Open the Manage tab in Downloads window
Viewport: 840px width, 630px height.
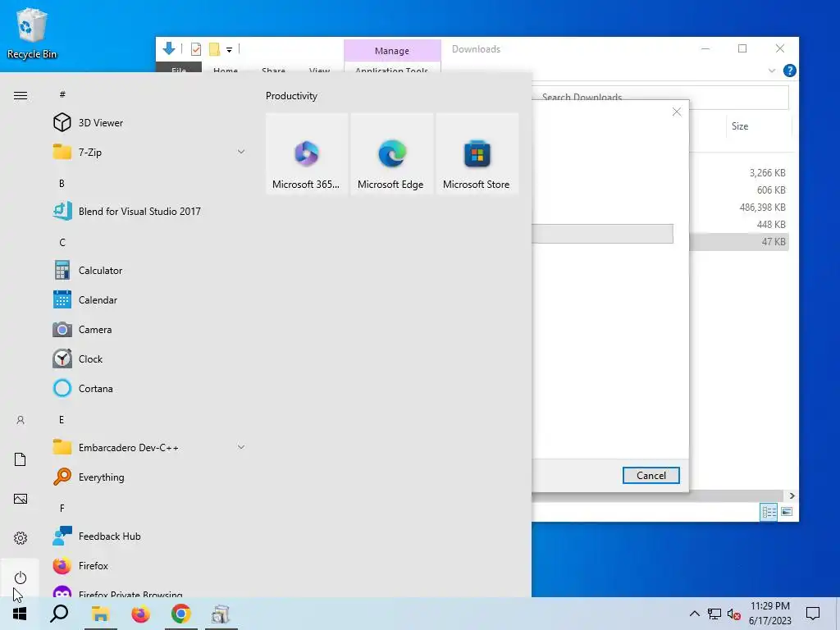coord(392,51)
